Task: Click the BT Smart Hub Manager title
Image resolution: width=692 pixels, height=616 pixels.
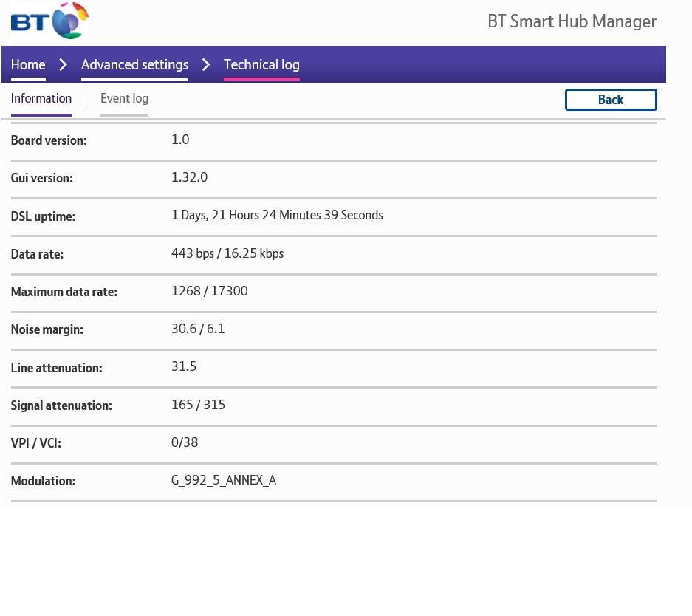Action: (x=572, y=21)
